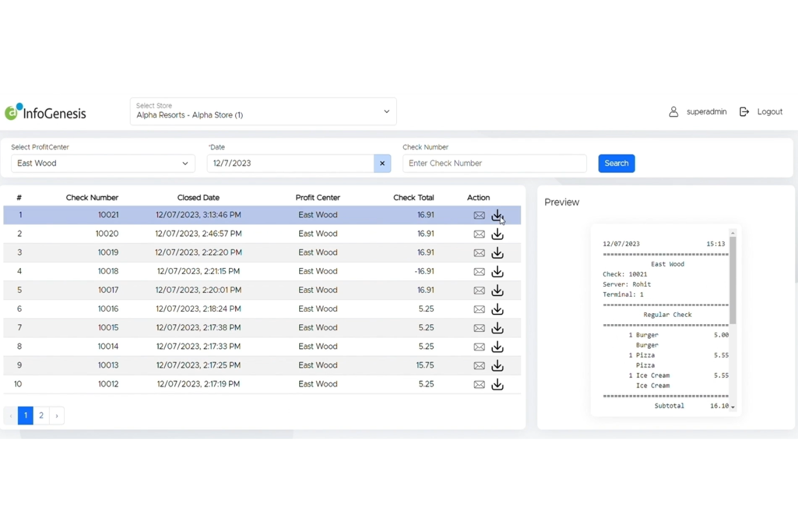Click closed date 12/07/2023, 2:22:20 PM
The image size is (798, 532).
[198, 252]
